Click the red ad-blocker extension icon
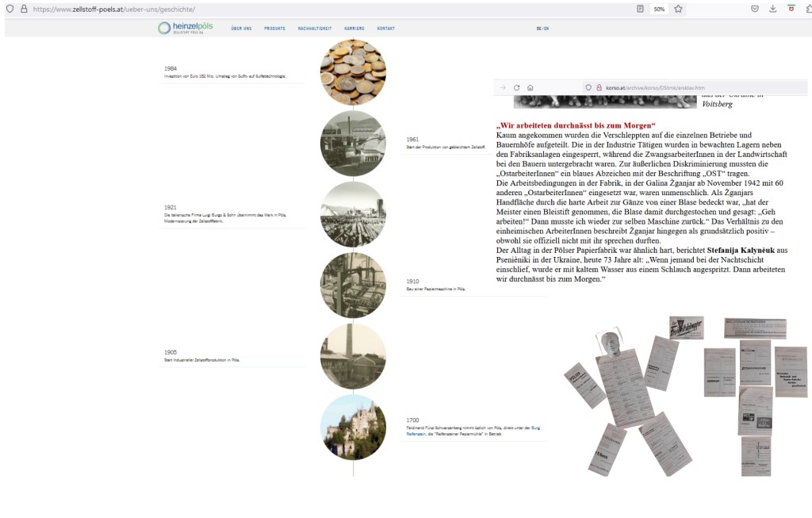 coord(791,9)
